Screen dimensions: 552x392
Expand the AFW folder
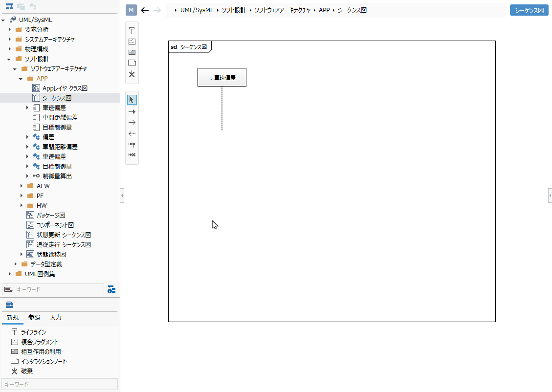22,186
